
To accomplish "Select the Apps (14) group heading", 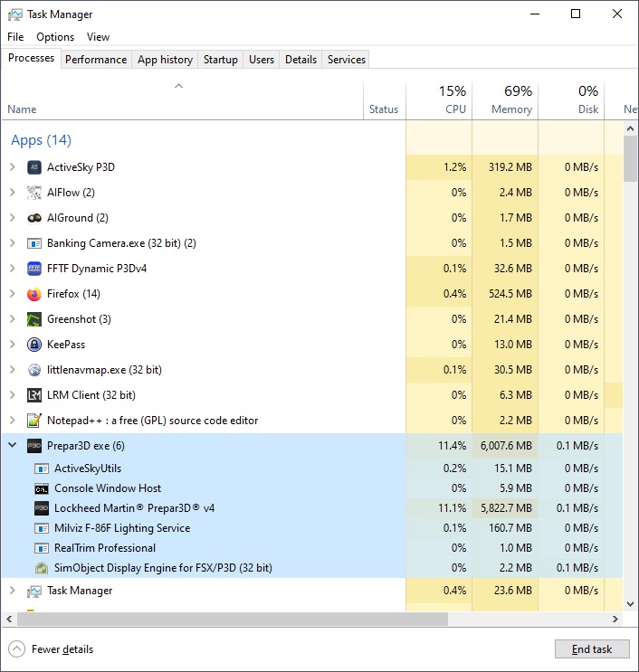I will [41, 140].
